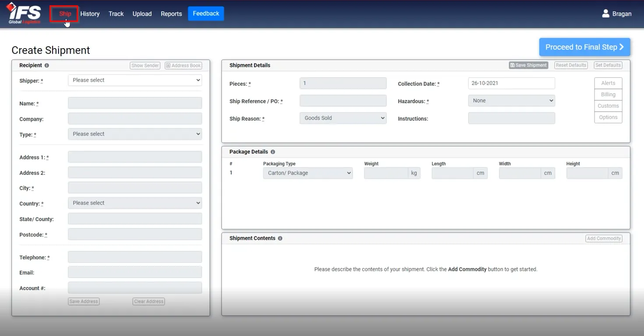Click the Ship Reference / PO field
This screenshot has height=336, width=644.
(x=343, y=101)
